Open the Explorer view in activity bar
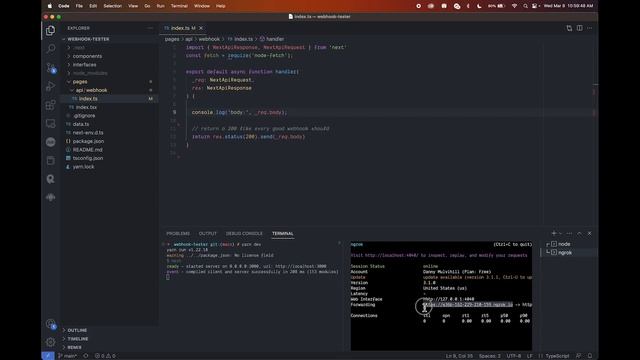Screen dimensions: 640x360 click(x=51, y=31)
